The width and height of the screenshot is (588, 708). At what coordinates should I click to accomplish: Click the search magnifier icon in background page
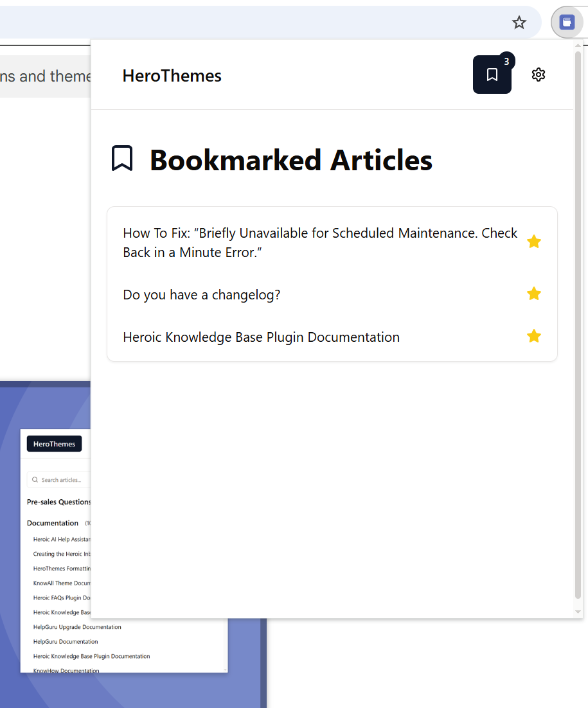pos(35,480)
